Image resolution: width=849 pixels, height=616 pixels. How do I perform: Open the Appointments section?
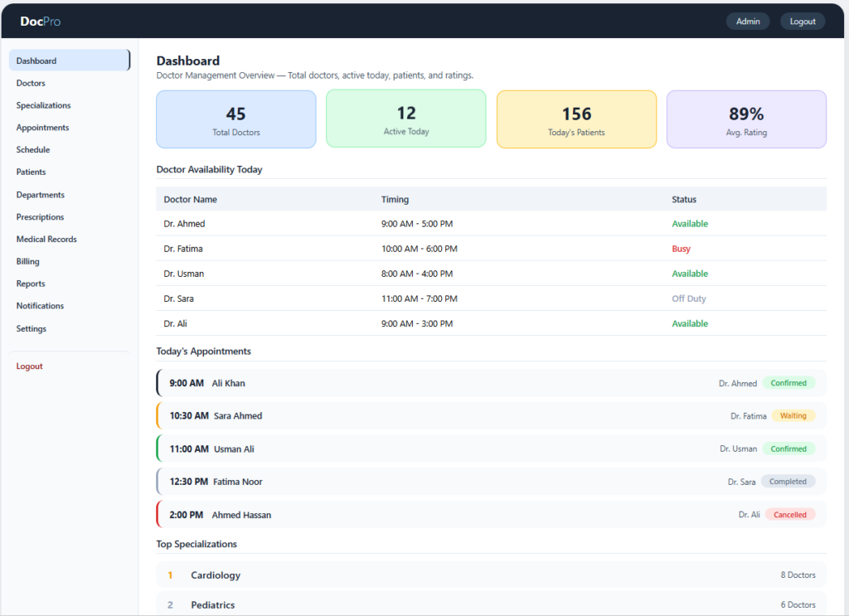point(43,127)
